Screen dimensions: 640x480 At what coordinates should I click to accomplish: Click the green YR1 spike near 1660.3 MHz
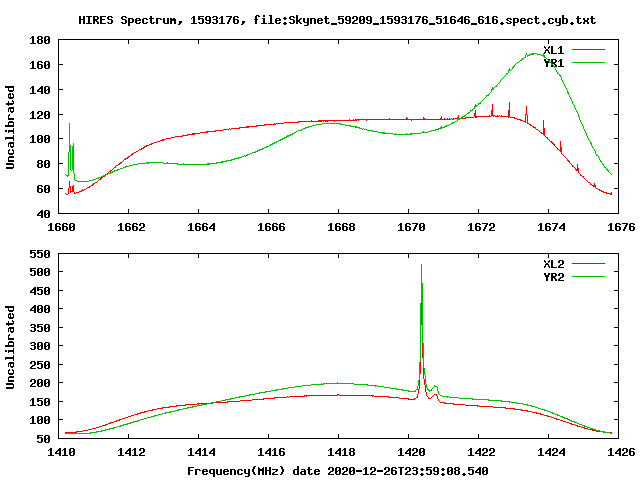click(x=69, y=124)
